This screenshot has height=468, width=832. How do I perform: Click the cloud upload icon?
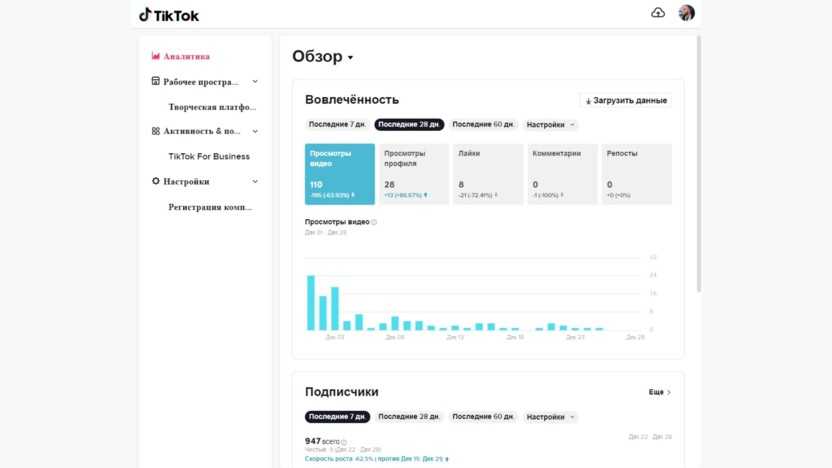tap(657, 13)
